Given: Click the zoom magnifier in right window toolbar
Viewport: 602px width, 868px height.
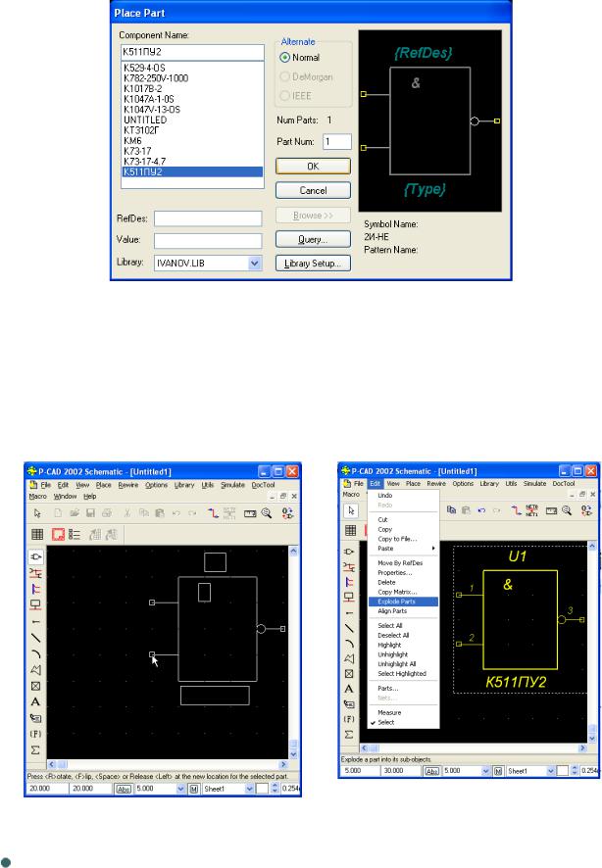Looking at the screenshot, I should click(567, 510).
